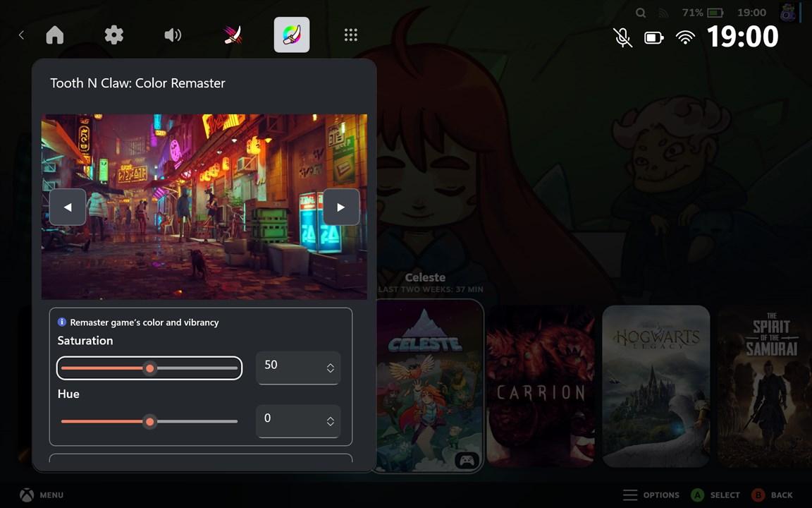812x508 pixels.
Task: Click the Xbox Menu button hint
Action: click(x=42, y=495)
